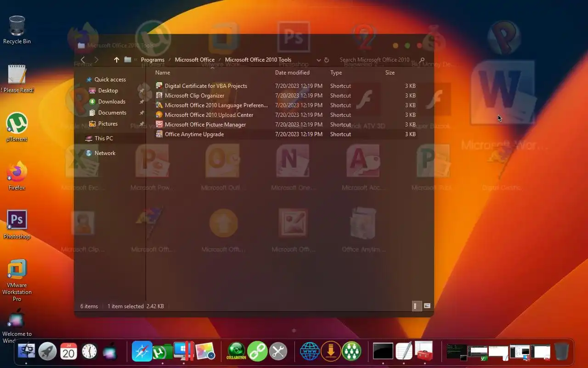Select Microsoft Clip Organizer shortcut

point(190,96)
